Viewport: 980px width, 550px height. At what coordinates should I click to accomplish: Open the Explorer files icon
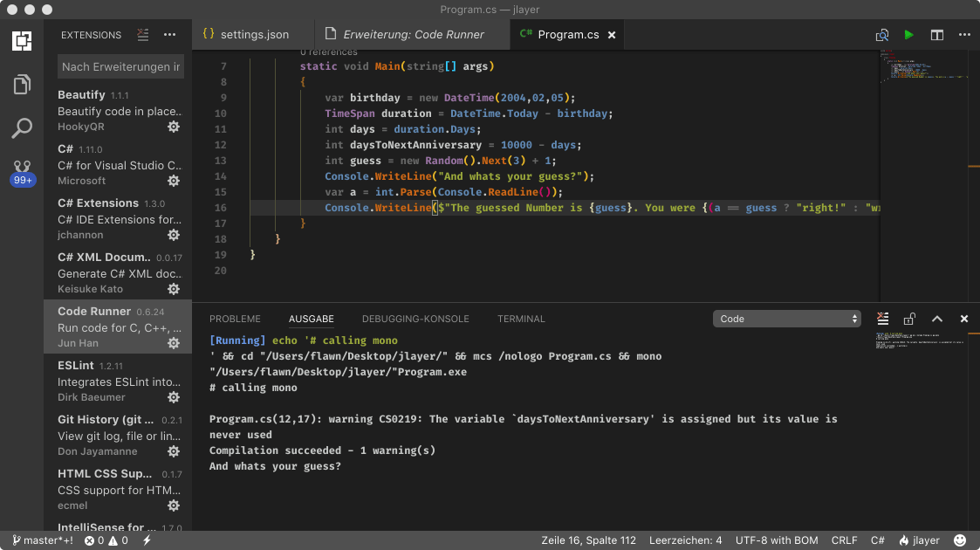[22, 85]
